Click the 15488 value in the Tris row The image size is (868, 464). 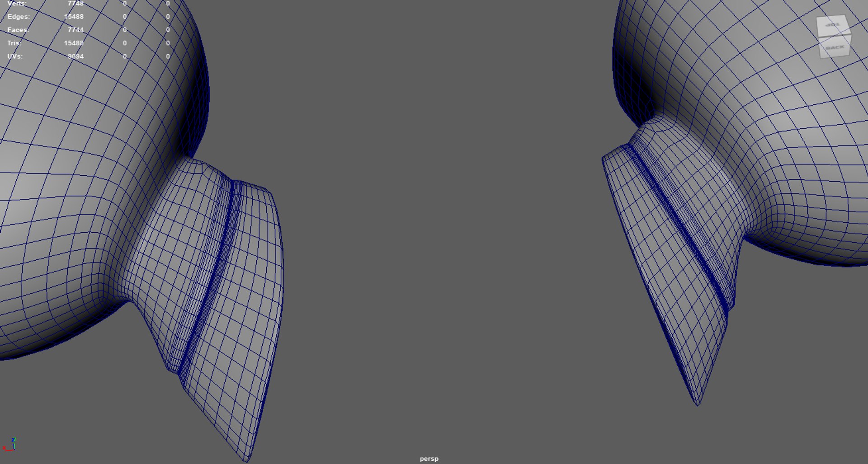coord(74,43)
